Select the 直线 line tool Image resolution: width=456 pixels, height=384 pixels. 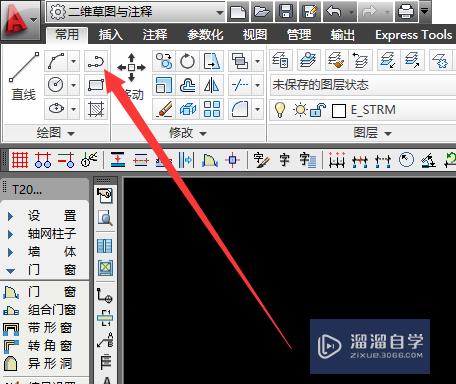tap(24, 76)
